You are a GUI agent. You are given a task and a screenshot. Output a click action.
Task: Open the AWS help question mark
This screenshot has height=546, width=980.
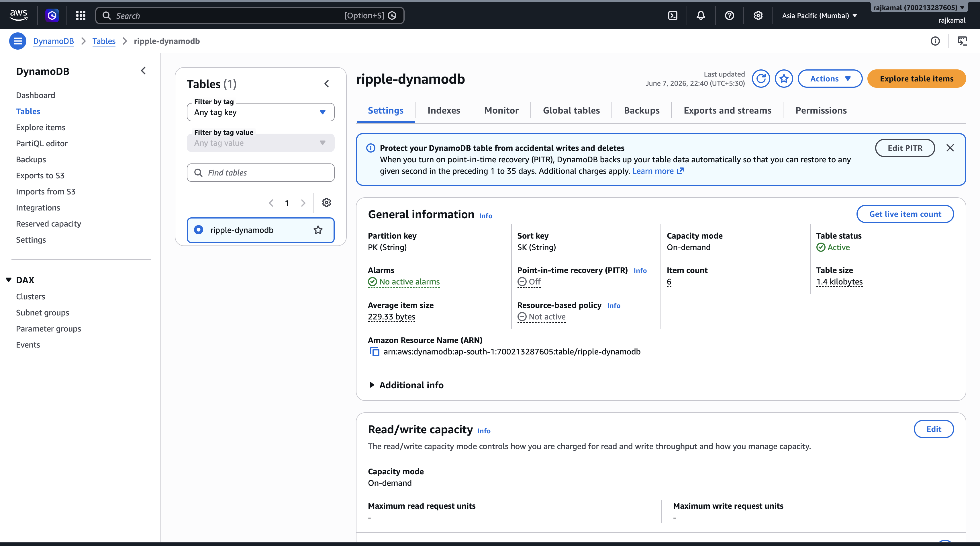[x=729, y=15]
